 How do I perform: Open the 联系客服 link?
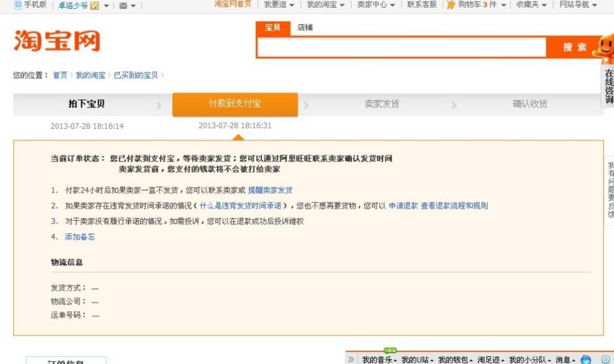[x=422, y=5]
